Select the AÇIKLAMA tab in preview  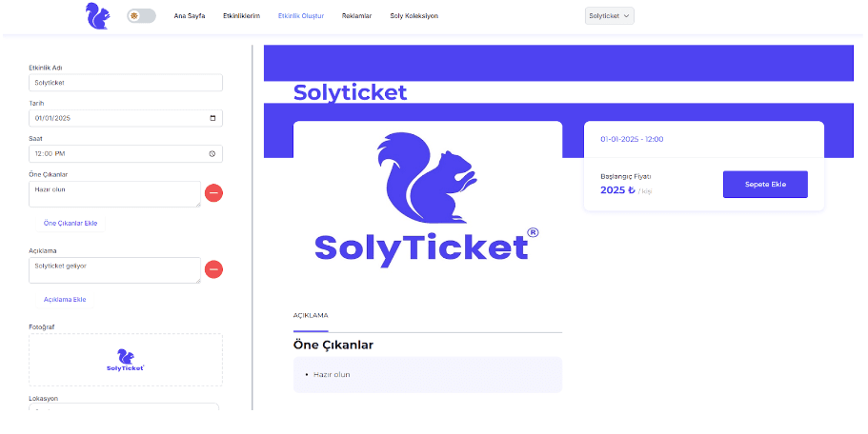311,316
